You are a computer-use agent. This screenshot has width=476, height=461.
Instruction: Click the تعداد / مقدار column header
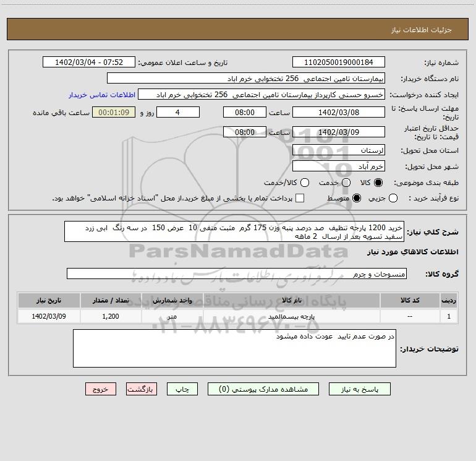coord(111,300)
